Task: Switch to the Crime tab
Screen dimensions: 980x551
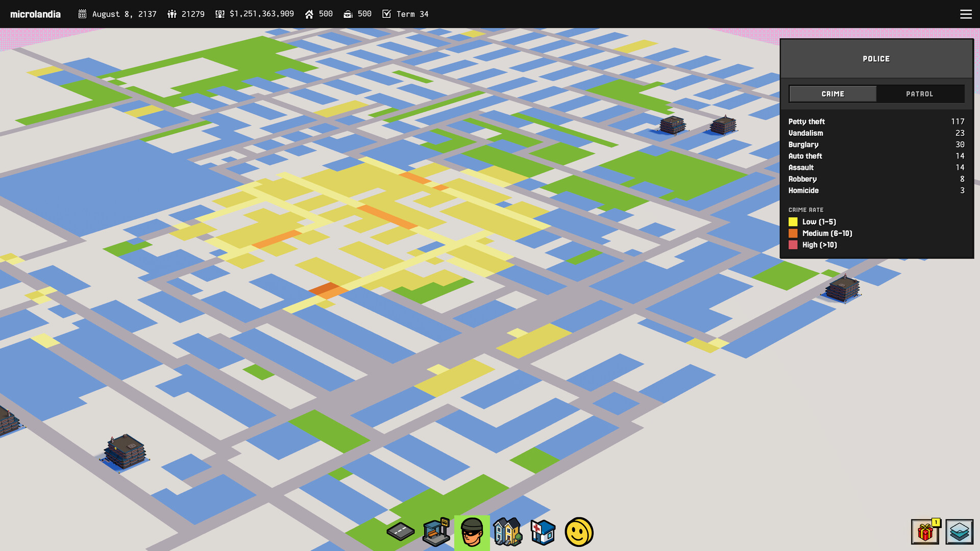Action: pos(833,94)
